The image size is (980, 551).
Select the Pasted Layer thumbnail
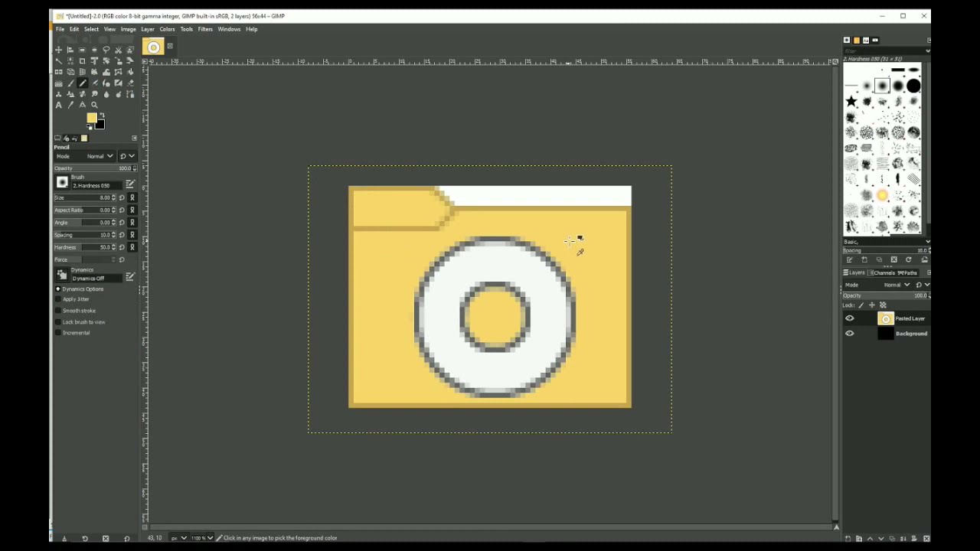tap(886, 318)
